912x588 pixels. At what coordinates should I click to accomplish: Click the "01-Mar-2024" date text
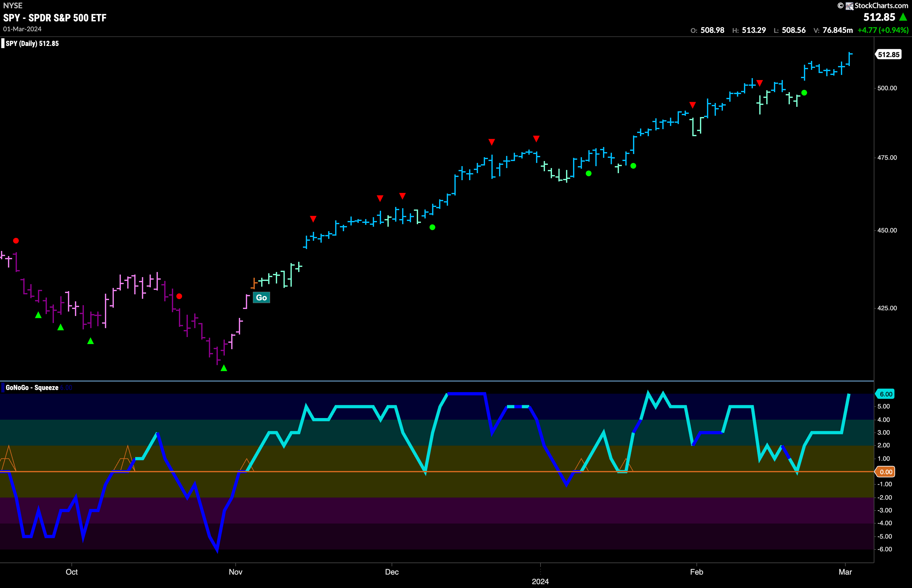[22, 29]
